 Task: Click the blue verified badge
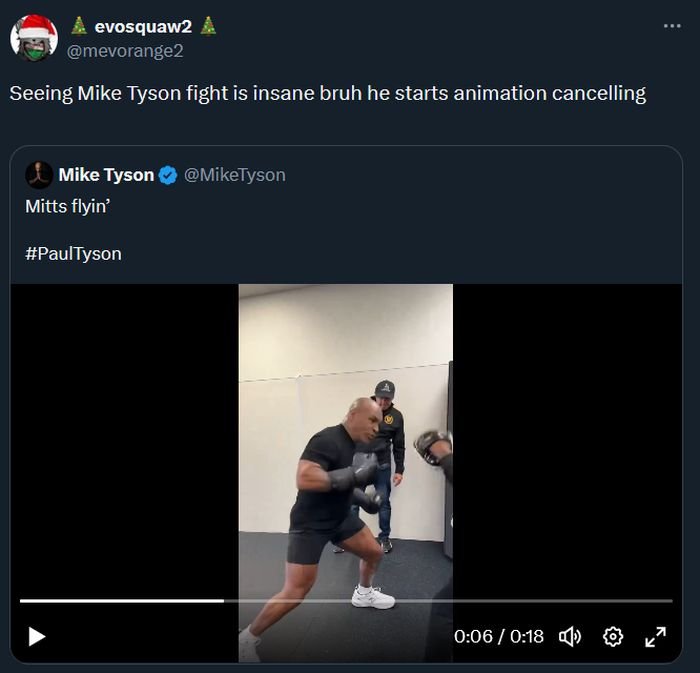point(169,175)
